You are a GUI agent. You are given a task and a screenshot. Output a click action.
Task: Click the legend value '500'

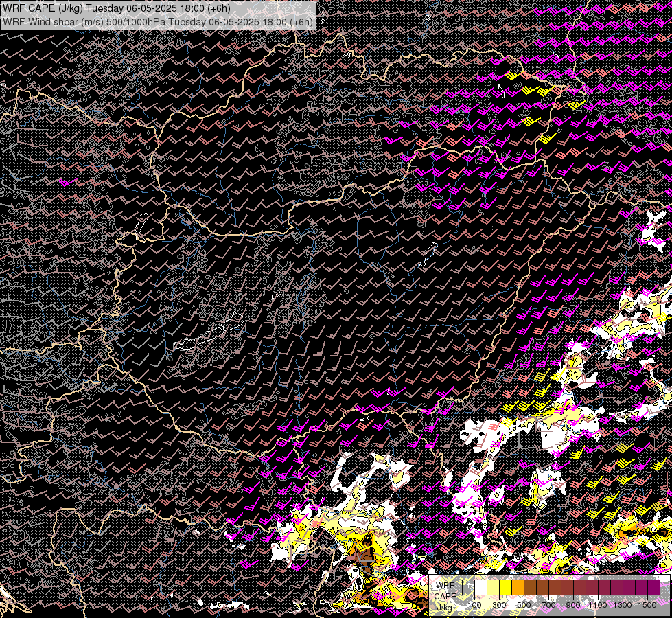click(x=524, y=605)
